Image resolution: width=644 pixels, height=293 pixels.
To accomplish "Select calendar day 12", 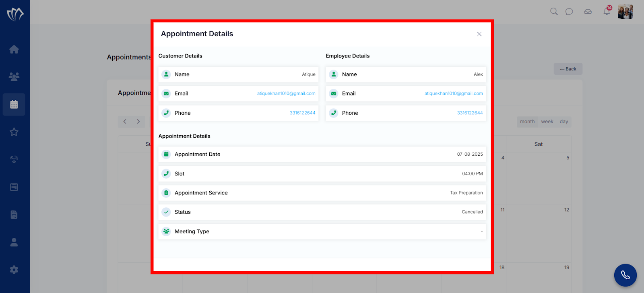I will [x=567, y=210].
